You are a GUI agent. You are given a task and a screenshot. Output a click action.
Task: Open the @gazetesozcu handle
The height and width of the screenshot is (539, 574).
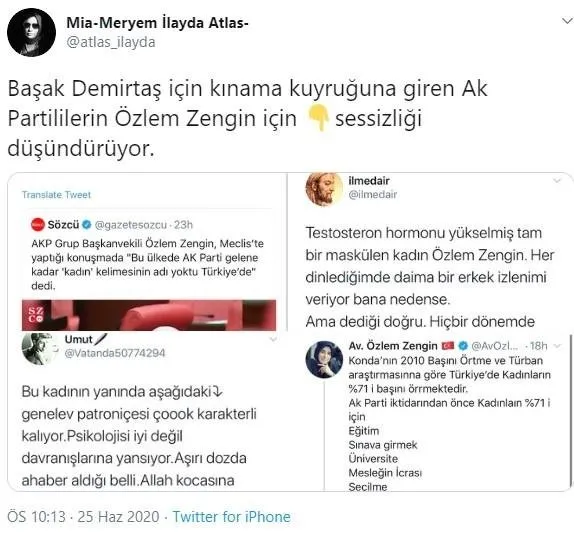click(131, 224)
